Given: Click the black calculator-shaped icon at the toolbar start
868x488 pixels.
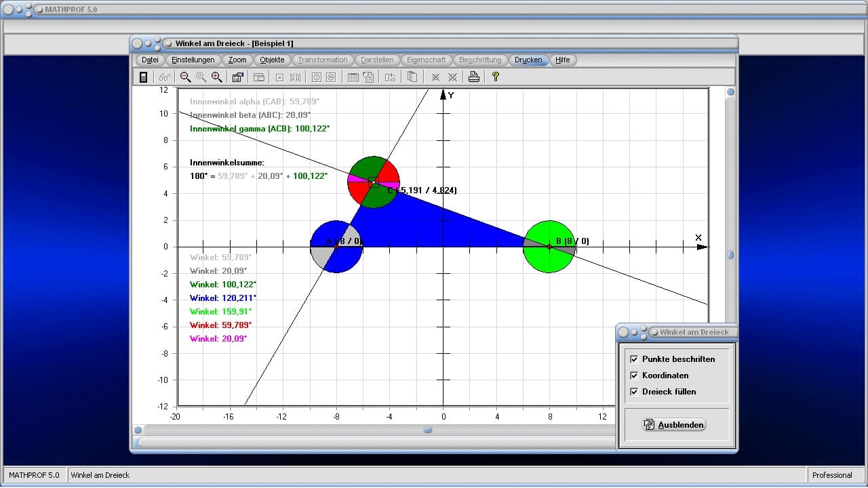Looking at the screenshot, I should [143, 77].
